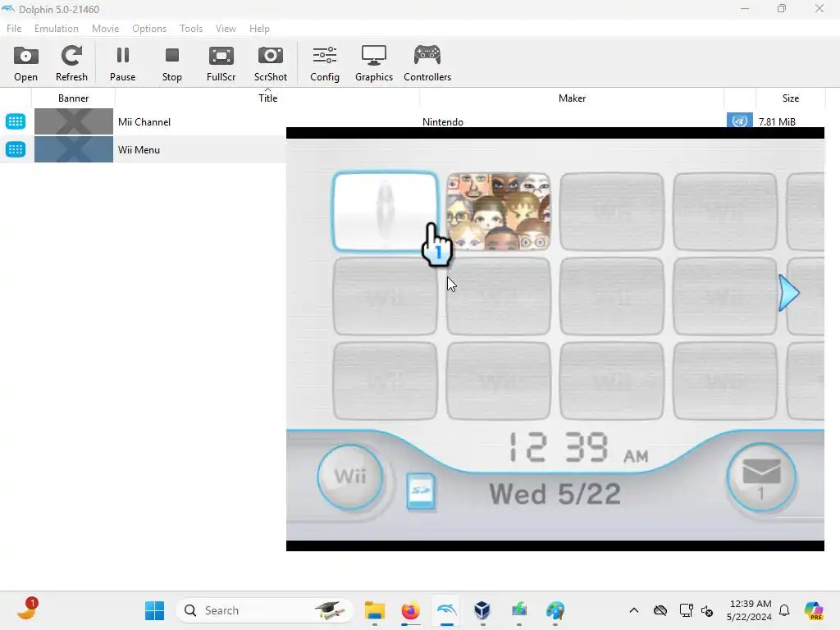The image size is (840, 630).
Task: Click the Nintendo maker cell
Action: tap(442, 122)
